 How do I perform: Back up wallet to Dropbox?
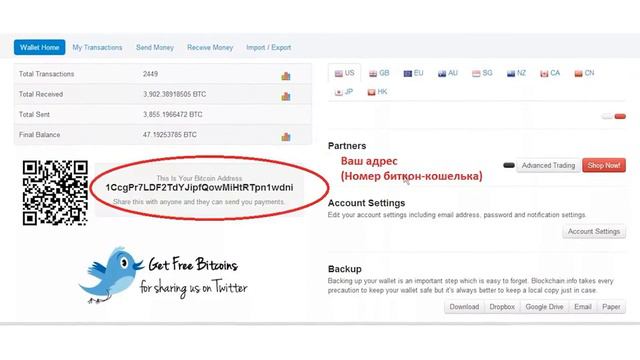[x=502, y=307]
